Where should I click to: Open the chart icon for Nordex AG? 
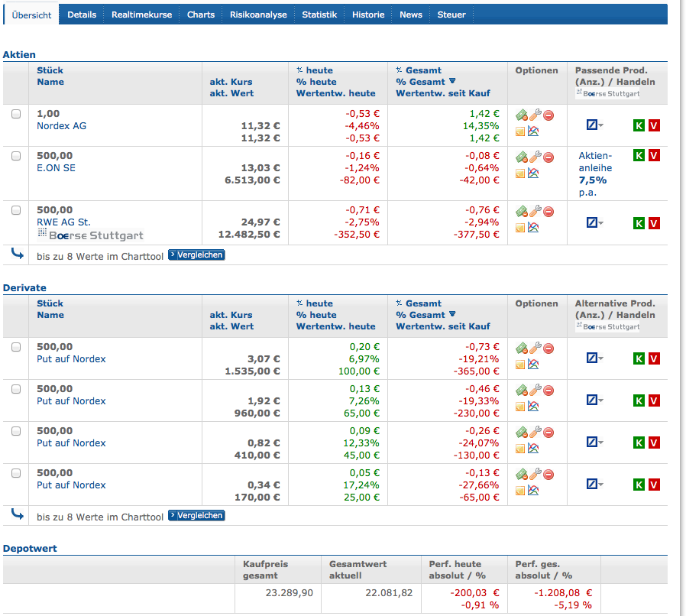click(x=534, y=131)
